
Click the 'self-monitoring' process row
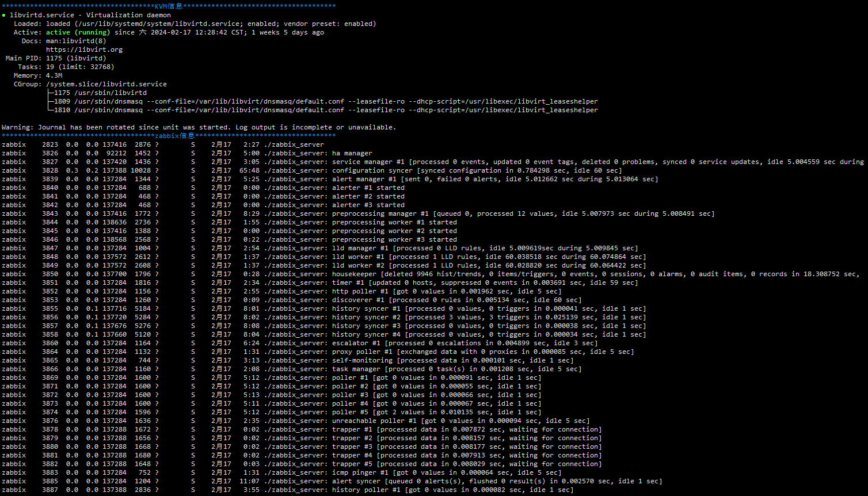pos(288,360)
